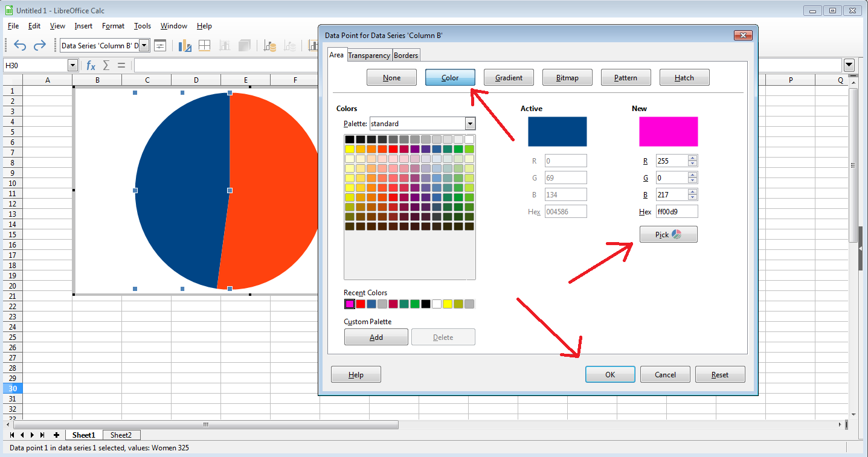Choose white swatch in palette top row

click(x=469, y=139)
